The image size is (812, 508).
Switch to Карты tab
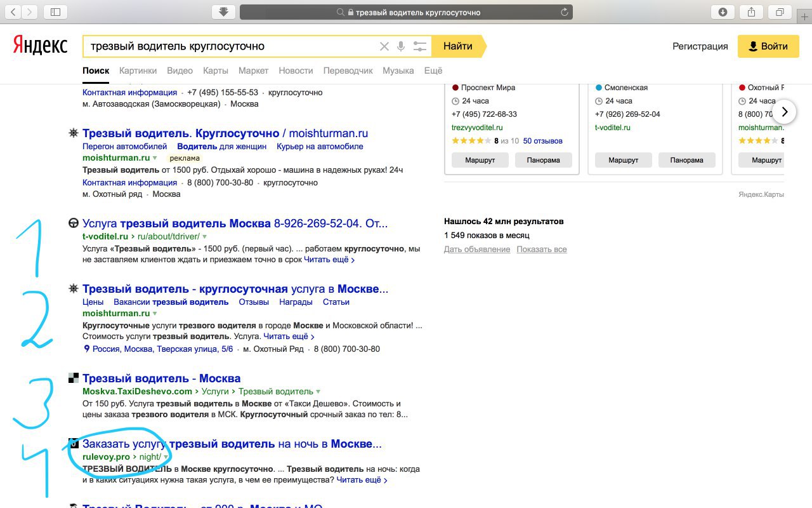coord(216,70)
